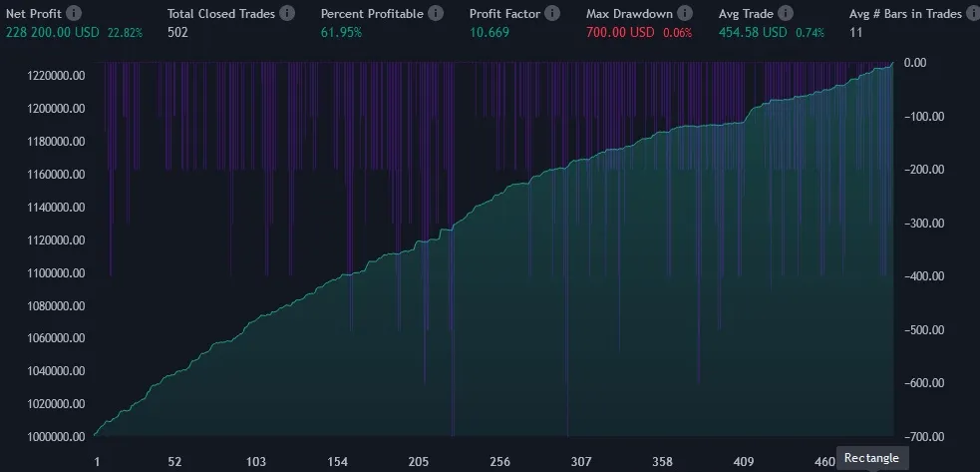Screen dimensions: 980x472
Task: Click the Rectangle tooltip label
Action: 871,458
